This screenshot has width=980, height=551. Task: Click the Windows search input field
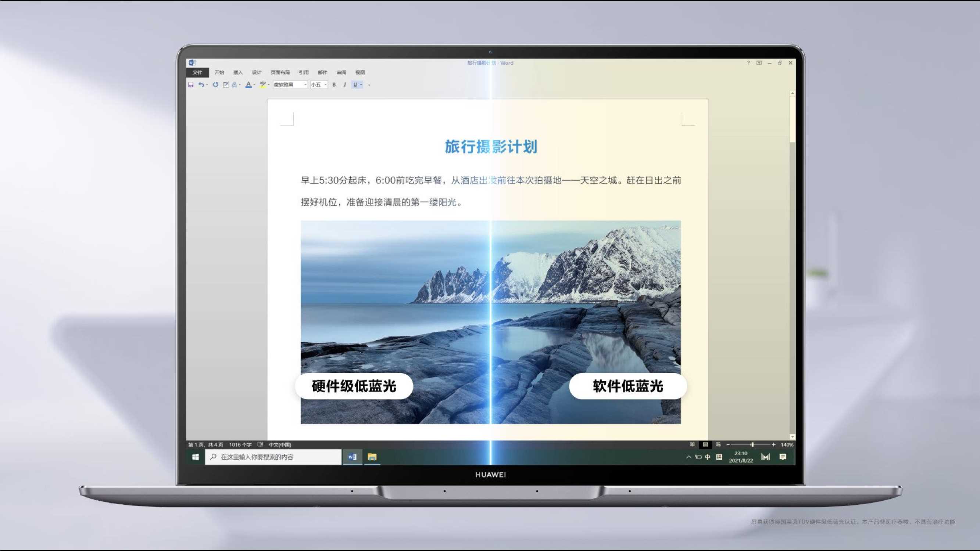274,457
